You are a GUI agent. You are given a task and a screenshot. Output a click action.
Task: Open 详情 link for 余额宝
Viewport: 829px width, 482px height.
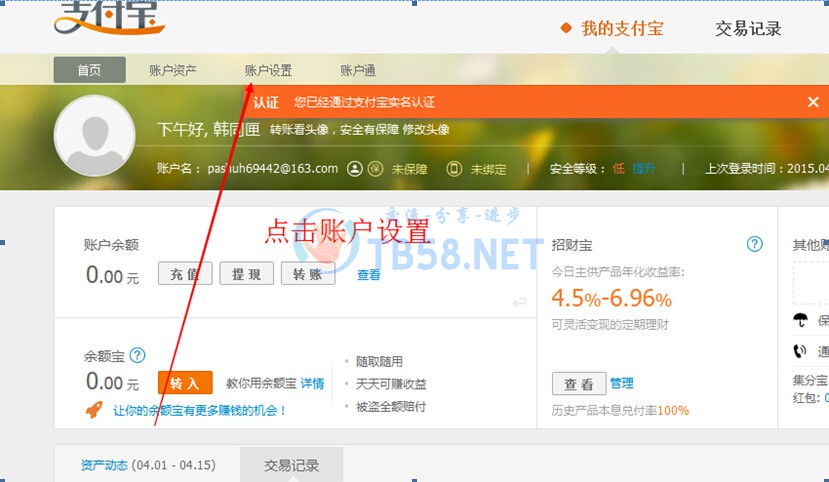tap(312, 383)
